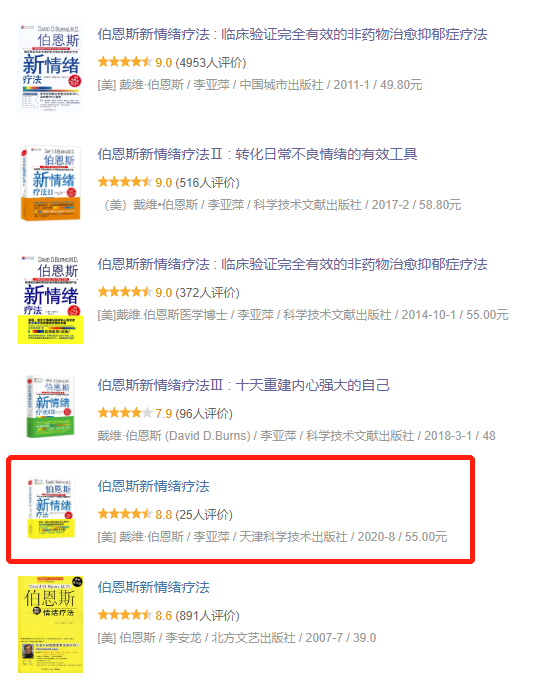Click star rating next to 516人评价
553x689 pixels.
(x=125, y=181)
